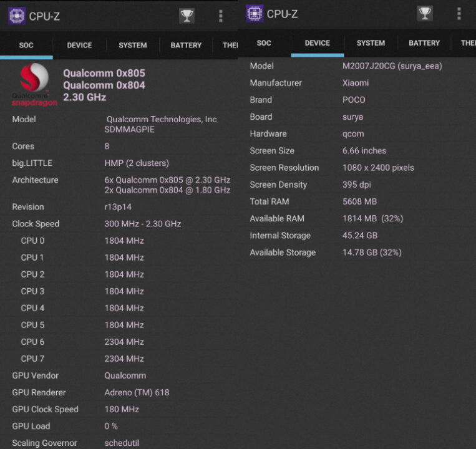Image resolution: width=476 pixels, height=449 pixels.
Task: Tap CPU-Z chip logo in right screen
Action: 255,14
